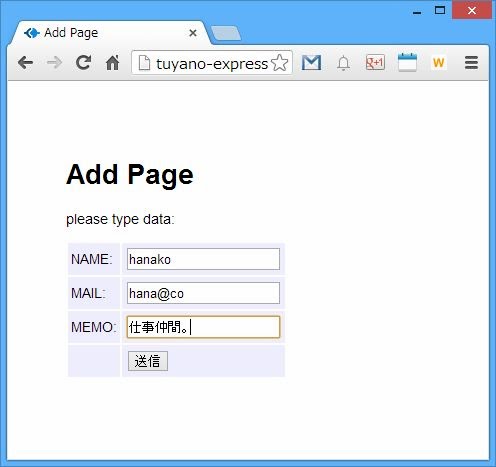Image resolution: width=496 pixels, height=467 pixels.
Task: Click the page icon in the address bar
Action: point(144,63)
